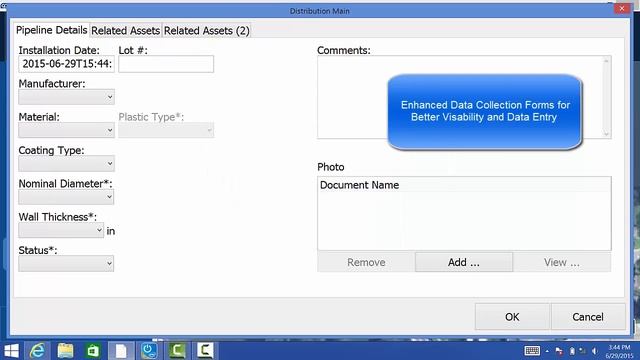Click the Add ... photo button
The height and width of the screenshot is (360, 640).
tap(464, 262)
